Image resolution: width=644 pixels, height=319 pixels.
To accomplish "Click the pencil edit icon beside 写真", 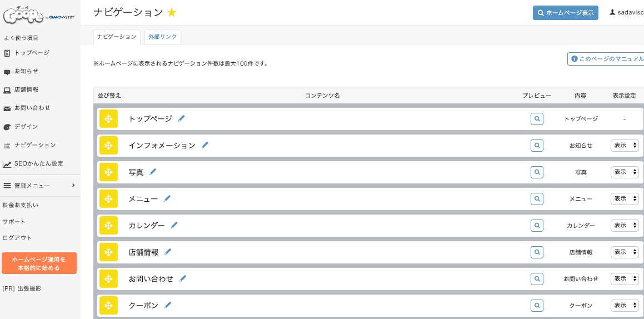I will (x=153, y=172).
